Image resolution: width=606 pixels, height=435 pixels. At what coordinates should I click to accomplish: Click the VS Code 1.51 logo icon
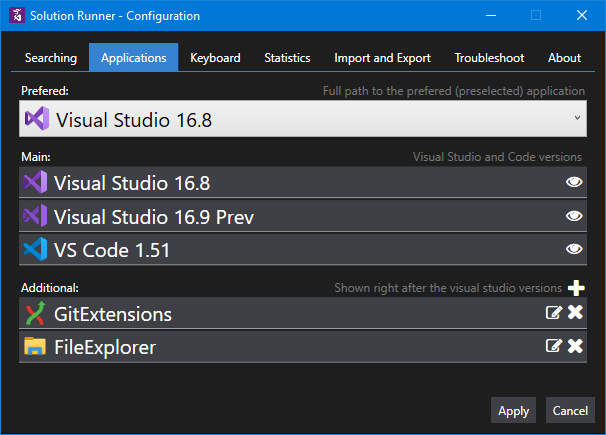(36, 249)
